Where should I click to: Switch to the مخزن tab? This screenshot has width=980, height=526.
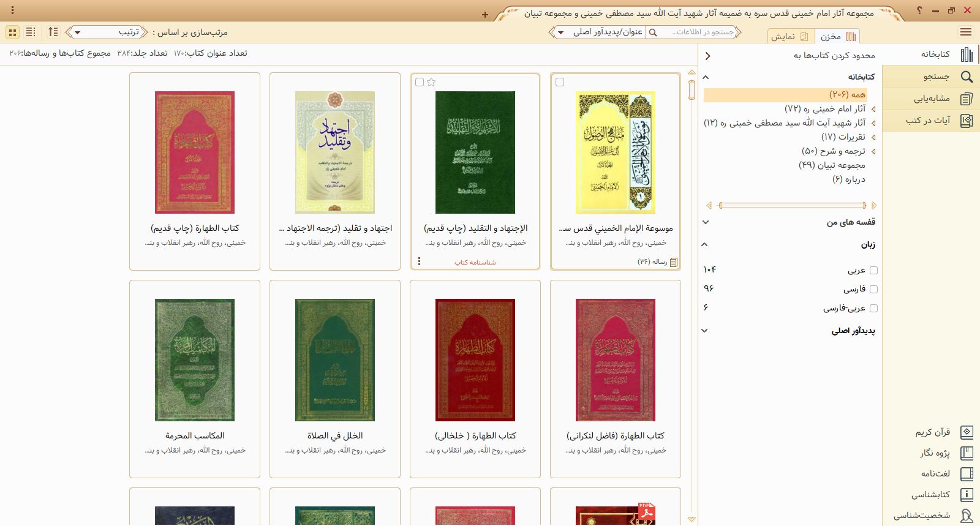(837, 37)
